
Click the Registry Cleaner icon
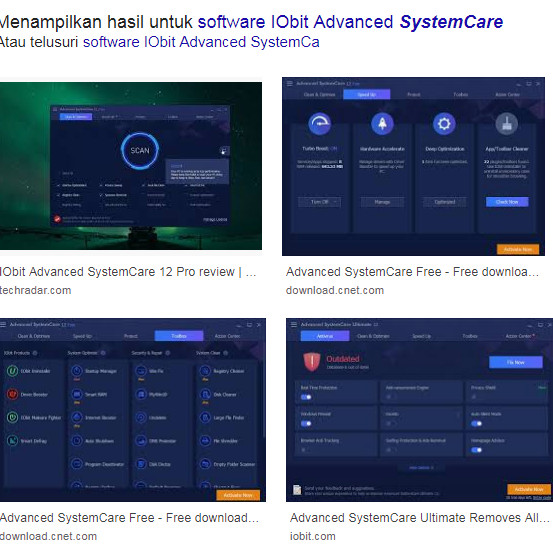point(205,371)
